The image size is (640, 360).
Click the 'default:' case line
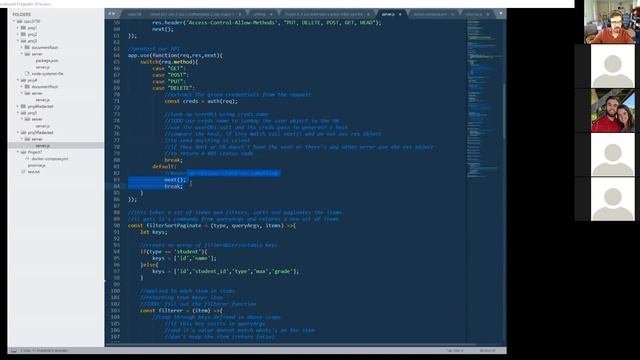pos(164,166)
